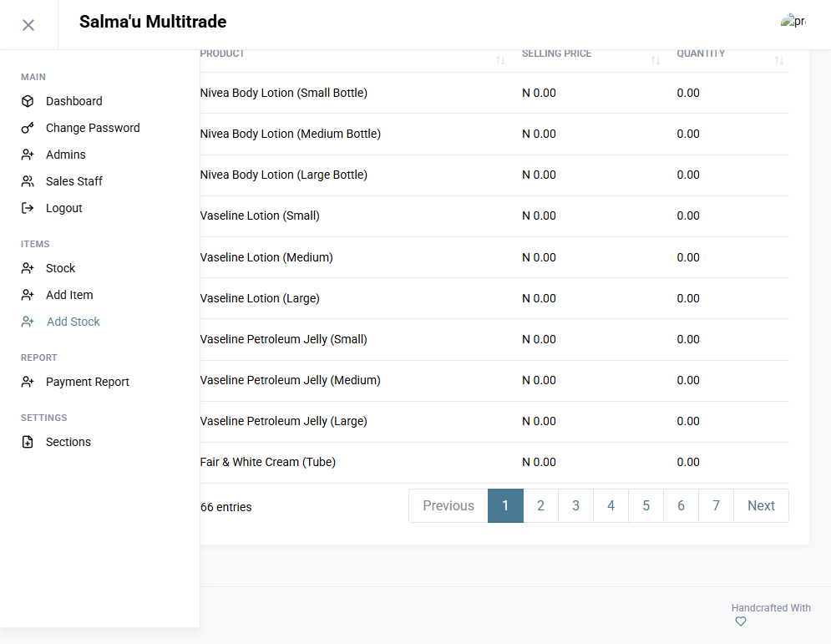Select Logout from the sidebar
Viewport: 831px width, 644px height.
coord(64,208)
